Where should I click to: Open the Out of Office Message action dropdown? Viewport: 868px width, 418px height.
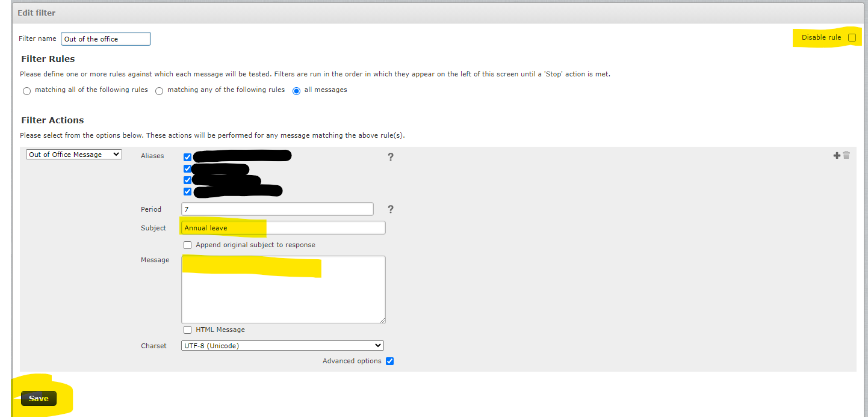pyautogui.click(x=73, y=154)
